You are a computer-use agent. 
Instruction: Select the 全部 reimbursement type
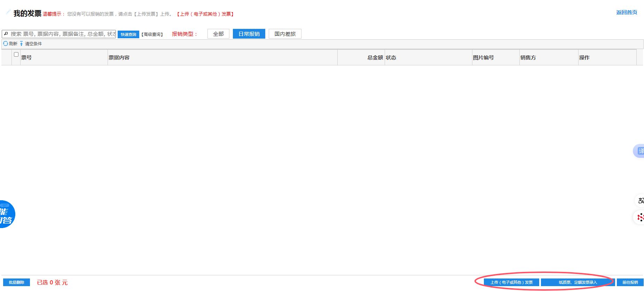[218, 34]
